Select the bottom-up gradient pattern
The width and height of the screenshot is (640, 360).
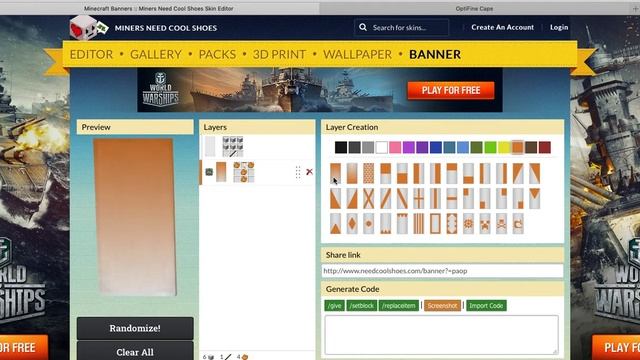[352, 173]
